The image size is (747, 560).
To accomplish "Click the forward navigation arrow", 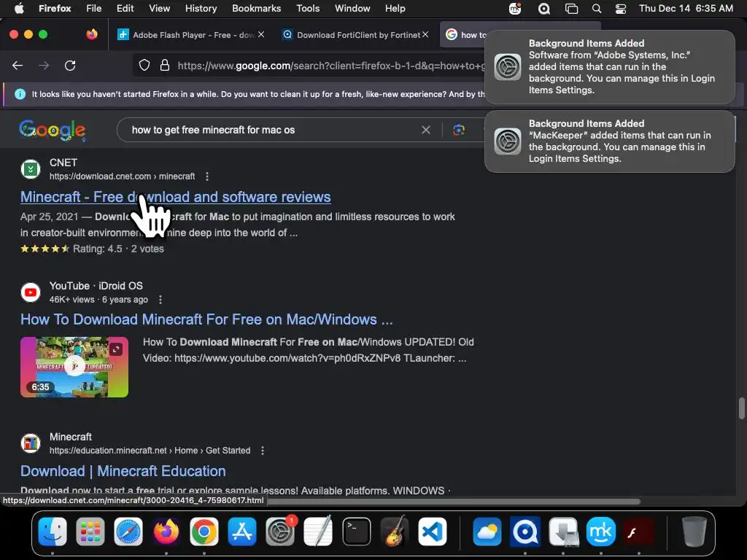I will [44, 66].
